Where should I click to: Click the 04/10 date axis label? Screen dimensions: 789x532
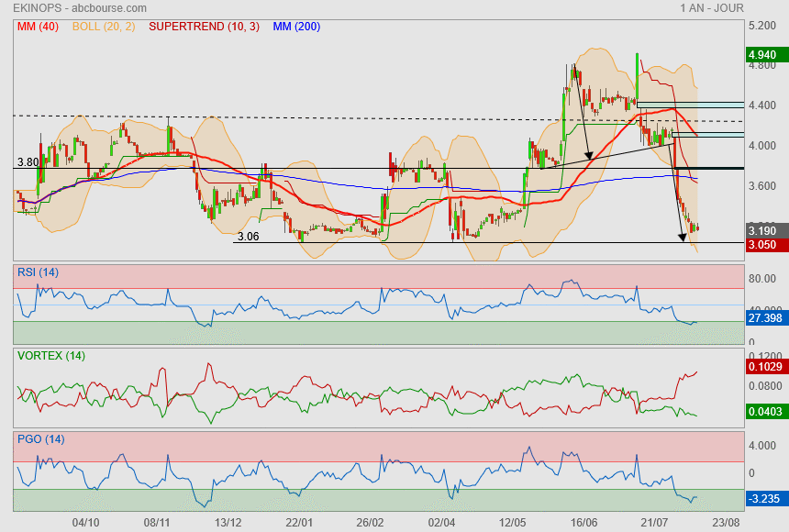tap(85, 523)
